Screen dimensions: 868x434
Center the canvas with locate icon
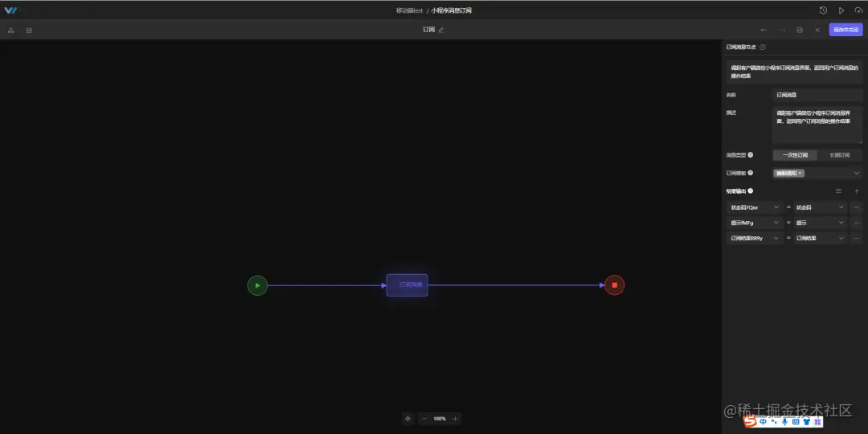pos(408,419)
